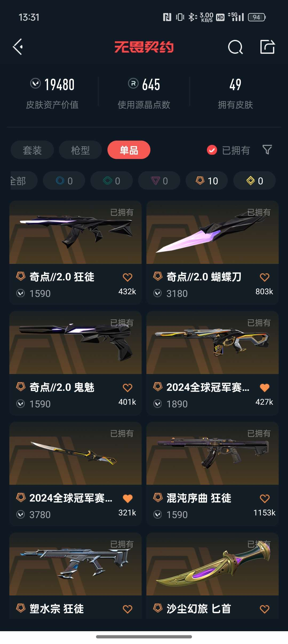Image resolution: width=288 pixels, height=644 pixels.
Task: Open the funnel filter icon
Action: pyautogui.click(x=267, y=150)
